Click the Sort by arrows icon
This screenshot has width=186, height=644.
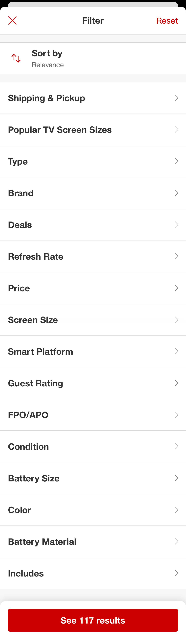click(16, 58)
